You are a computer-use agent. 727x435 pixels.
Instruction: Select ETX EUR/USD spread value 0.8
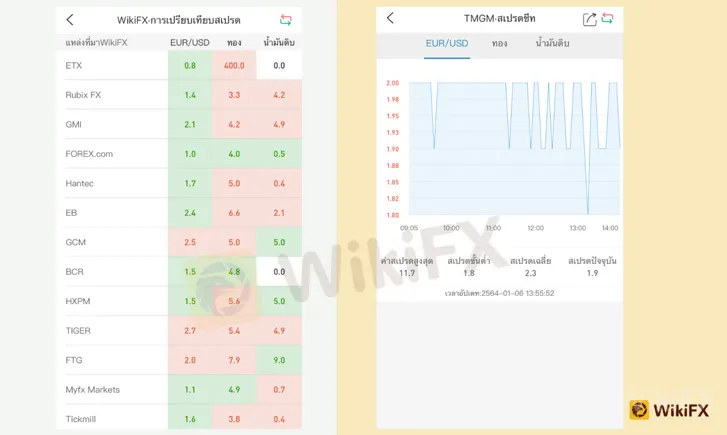(190, 65)
